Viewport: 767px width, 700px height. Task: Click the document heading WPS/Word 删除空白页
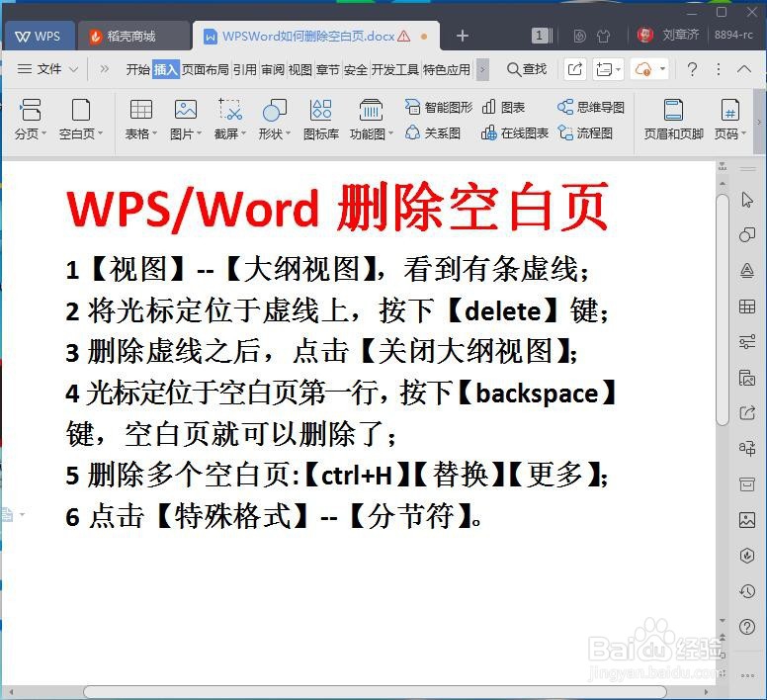[x=337, y=208]
